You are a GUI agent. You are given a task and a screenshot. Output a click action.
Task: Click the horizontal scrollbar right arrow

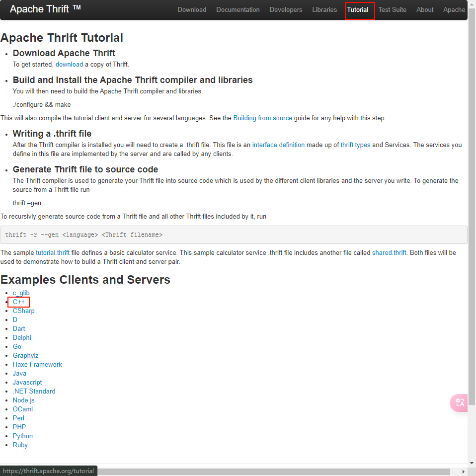(x=463, y=472)
